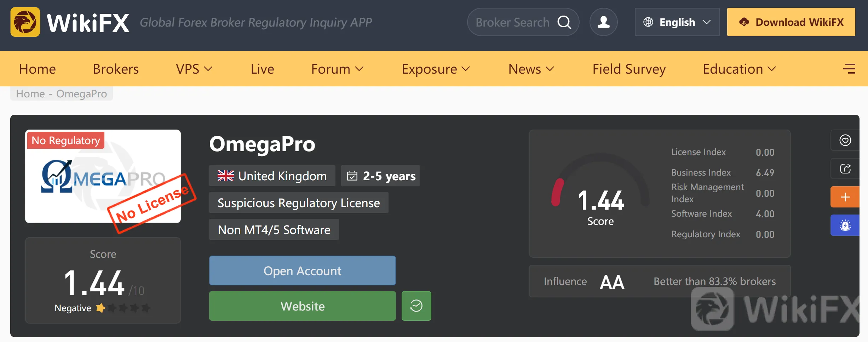Click the Home breadcrumb link
This screenshot has height=342, width=868.
pos(30,94)
